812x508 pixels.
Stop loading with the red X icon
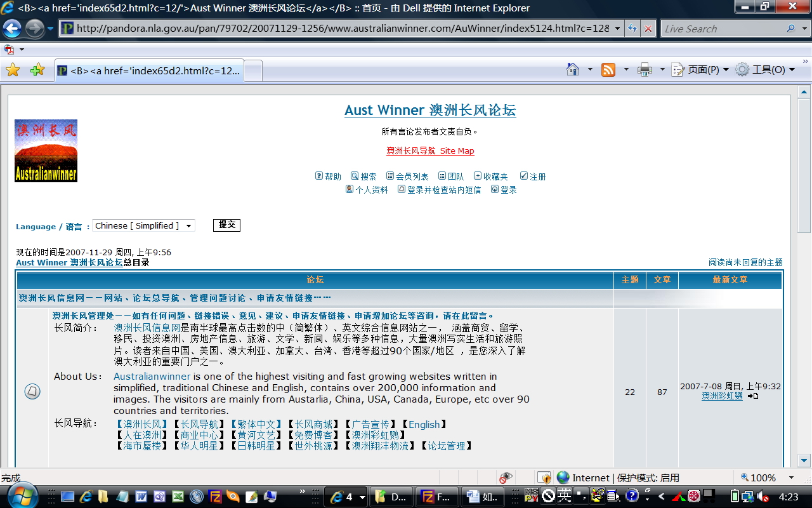(648, 29)
